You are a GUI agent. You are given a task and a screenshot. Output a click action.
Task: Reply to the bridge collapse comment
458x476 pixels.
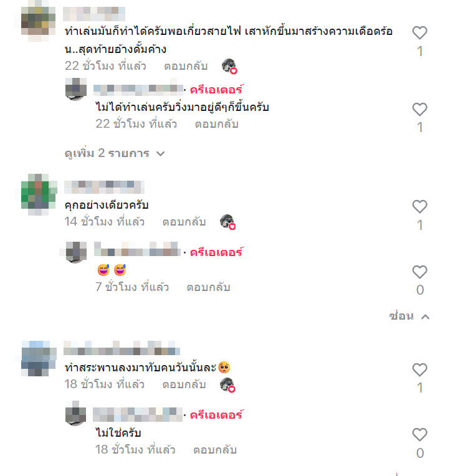point(184,384)
